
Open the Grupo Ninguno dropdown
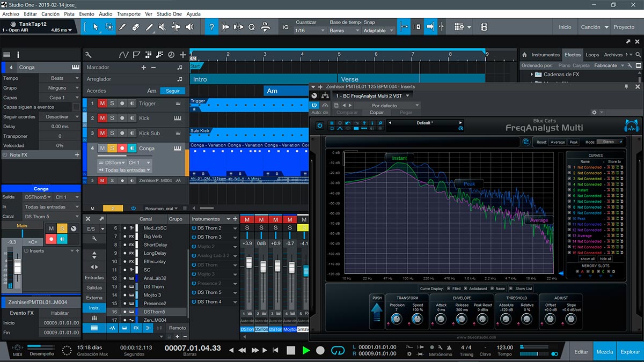[60, 88]
